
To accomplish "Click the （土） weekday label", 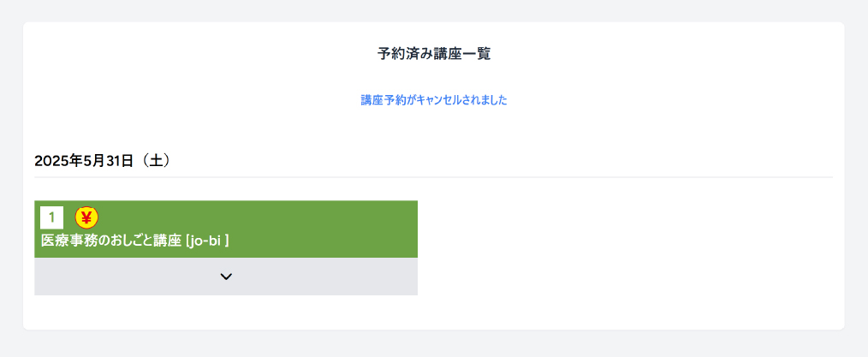I will coord(156,160).
